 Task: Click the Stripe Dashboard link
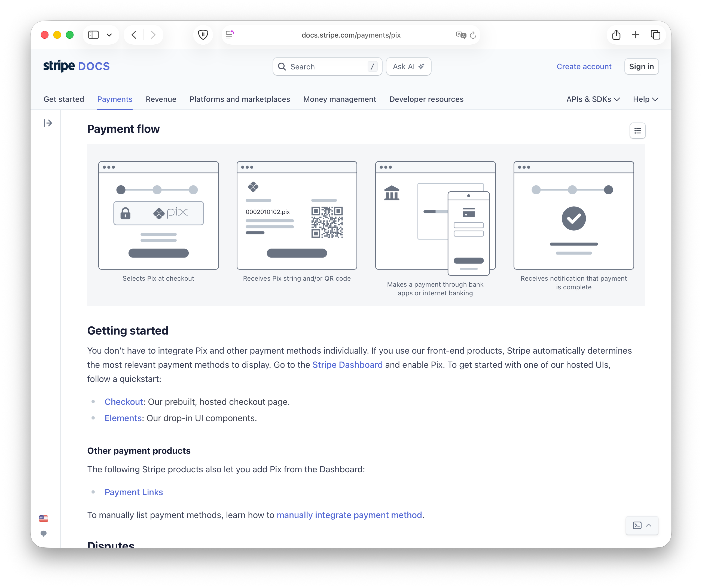[x=347, y=365]
